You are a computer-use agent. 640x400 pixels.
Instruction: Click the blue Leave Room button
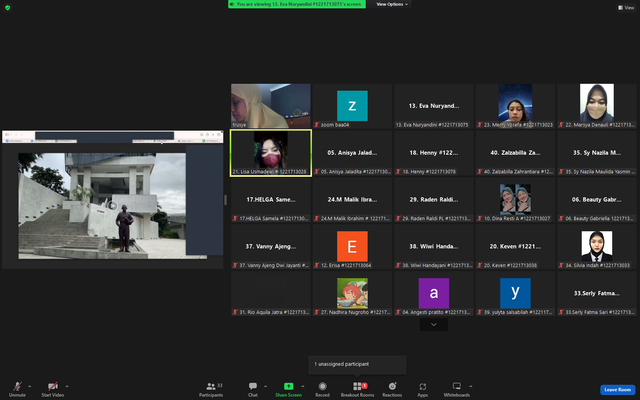pos(617,390)
